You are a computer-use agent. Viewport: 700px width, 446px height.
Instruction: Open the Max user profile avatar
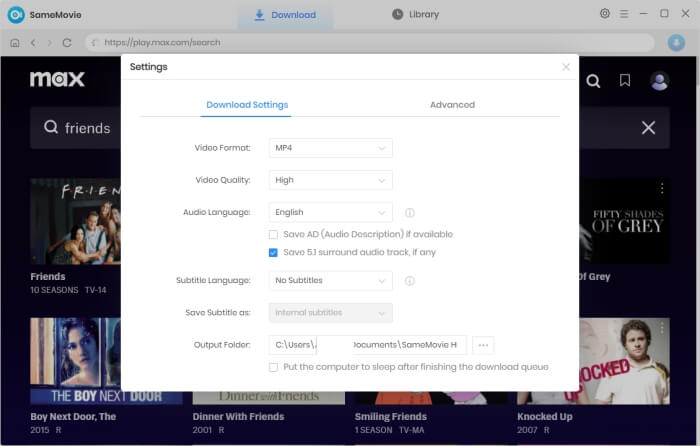tap(659, 81)
